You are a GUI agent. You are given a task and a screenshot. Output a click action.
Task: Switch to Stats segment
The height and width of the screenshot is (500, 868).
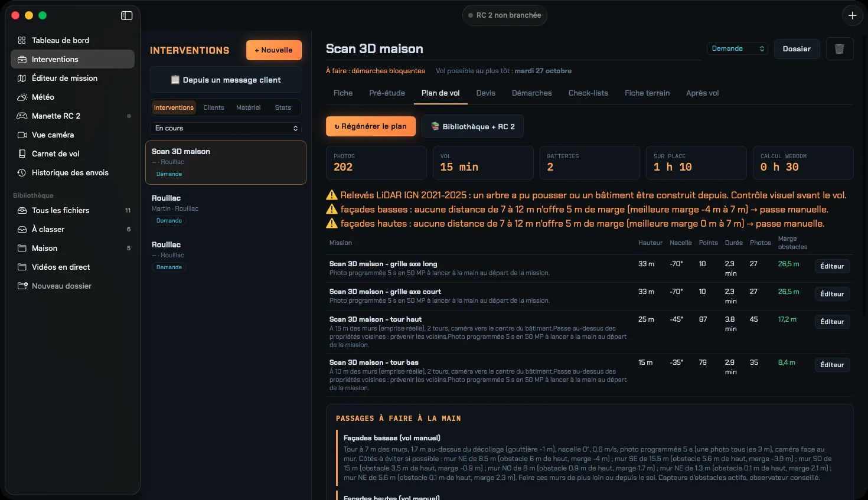[x=283, y=107]
